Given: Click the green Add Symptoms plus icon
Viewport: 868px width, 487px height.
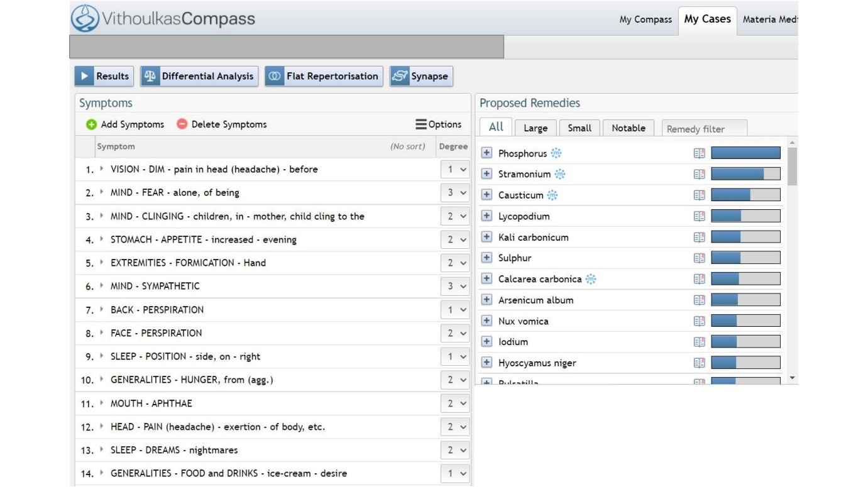Looking at the screenshot, I should tap(92, 124).
